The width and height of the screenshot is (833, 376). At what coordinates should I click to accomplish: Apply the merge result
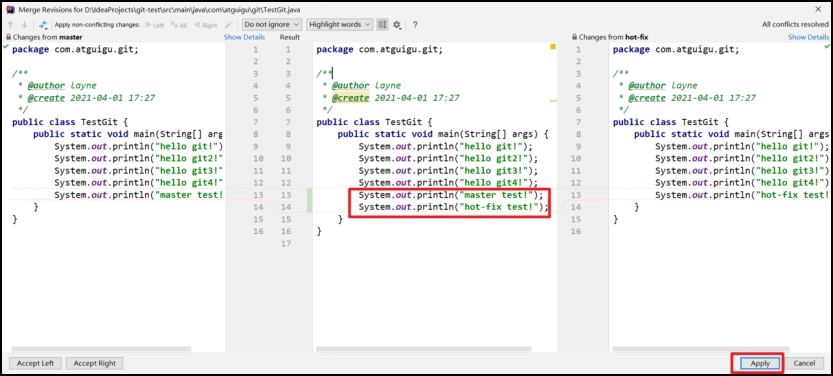[x=760, y=363]
